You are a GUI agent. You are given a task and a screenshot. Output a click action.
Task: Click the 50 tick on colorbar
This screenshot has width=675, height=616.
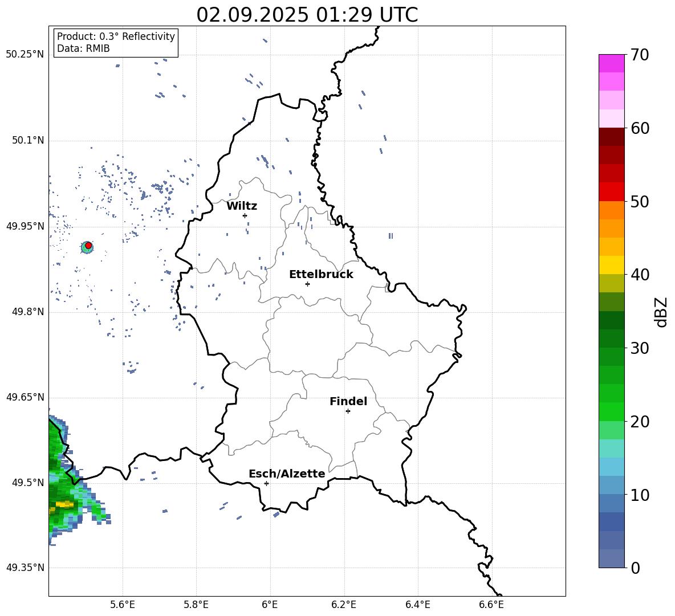coord(639,202)
